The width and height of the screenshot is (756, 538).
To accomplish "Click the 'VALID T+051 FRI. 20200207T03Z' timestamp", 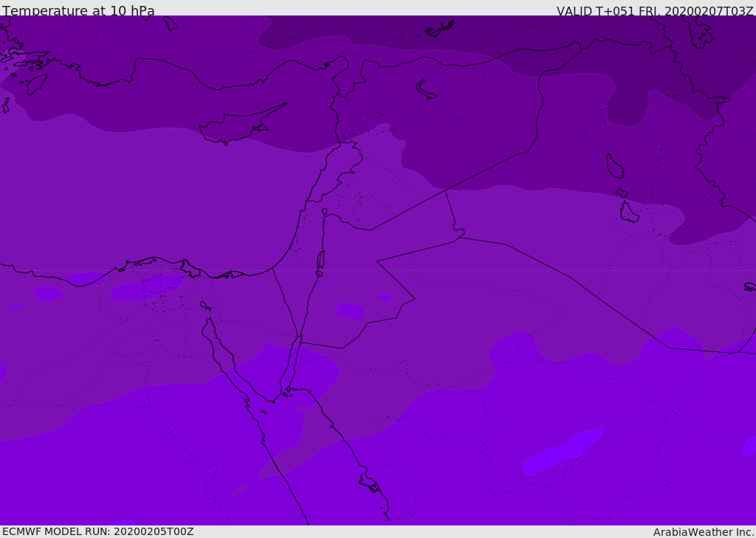I will click(655, 10).
